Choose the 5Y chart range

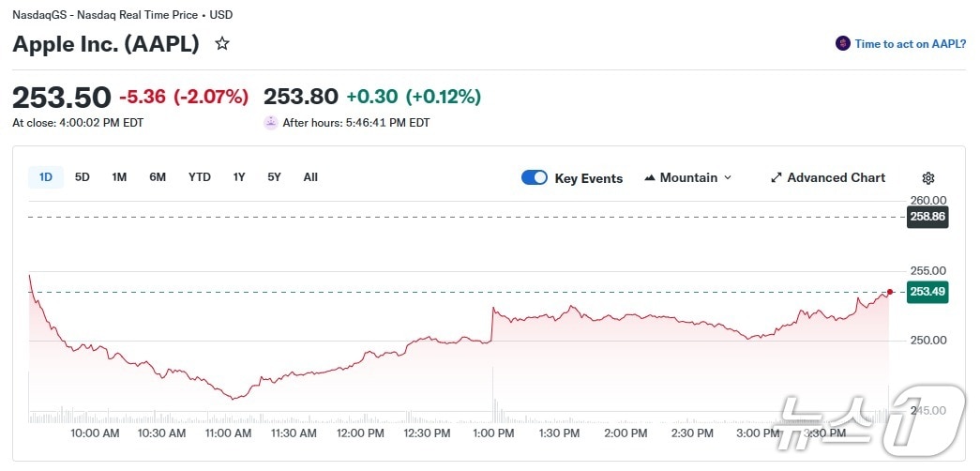[x=274, y=177]
